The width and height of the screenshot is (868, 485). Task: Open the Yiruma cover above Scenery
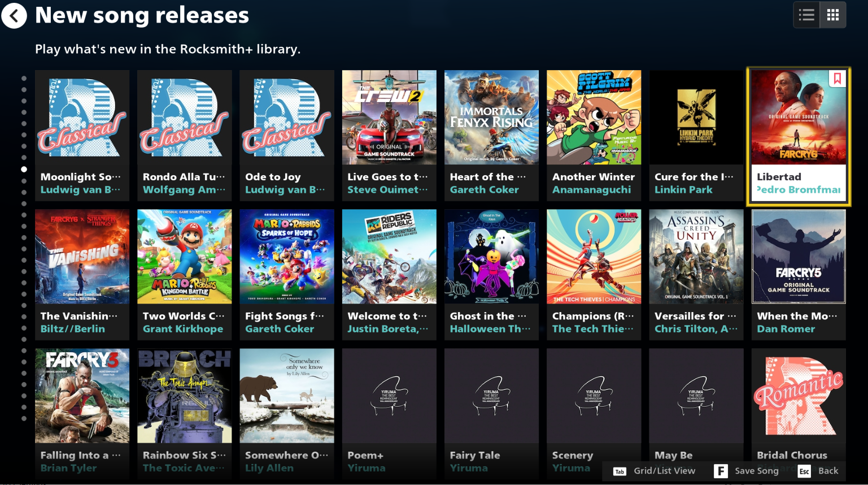tap(594, 396)
